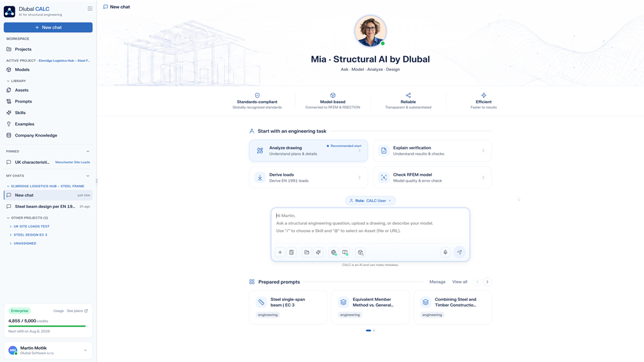Click the Standards-compliant shield icon

coord(257,95)
